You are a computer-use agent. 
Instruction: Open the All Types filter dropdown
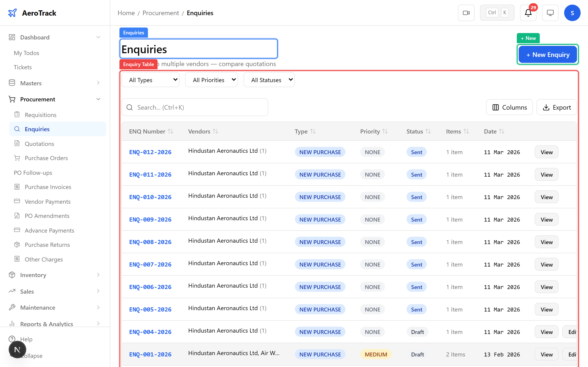pos(150,80)
